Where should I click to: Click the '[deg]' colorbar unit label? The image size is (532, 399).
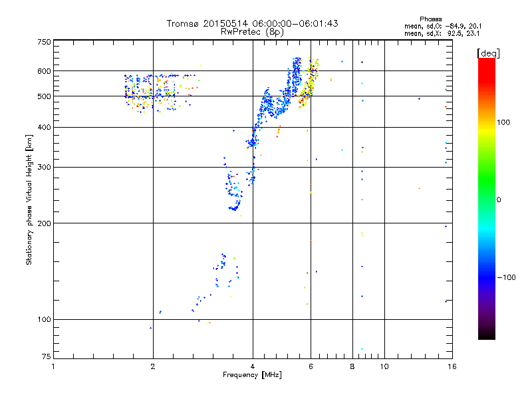click(x=488, y=53)
